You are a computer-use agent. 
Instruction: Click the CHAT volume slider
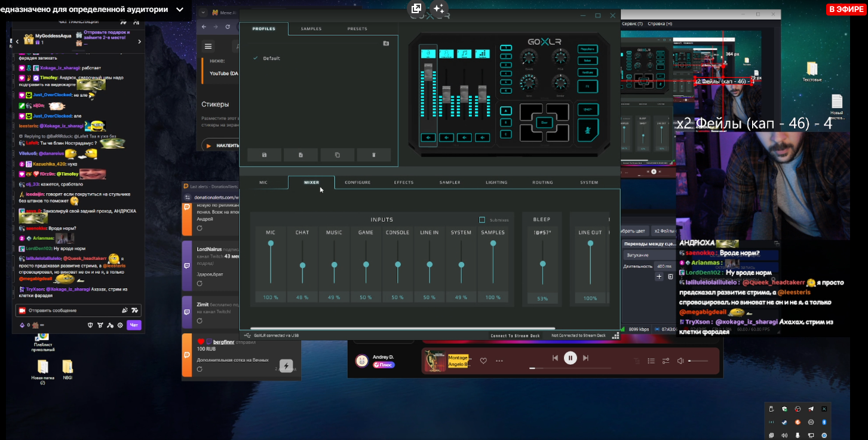pyautogui.click(x=302, y=262)
